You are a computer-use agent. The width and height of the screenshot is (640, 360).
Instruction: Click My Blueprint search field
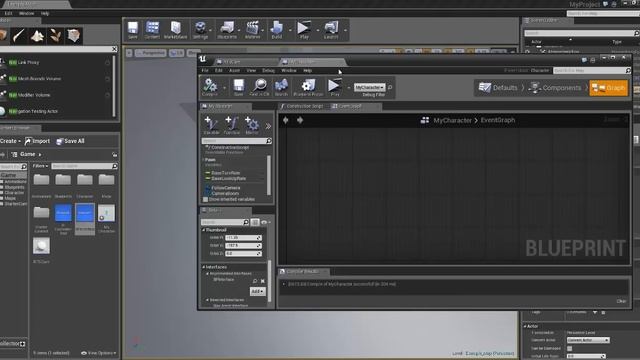click(x=237, y=141)
